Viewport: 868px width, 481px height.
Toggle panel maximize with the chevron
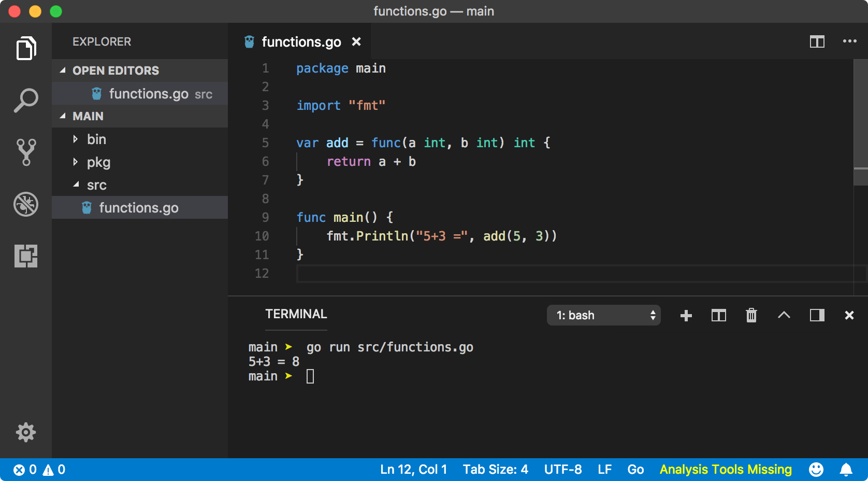784,315
